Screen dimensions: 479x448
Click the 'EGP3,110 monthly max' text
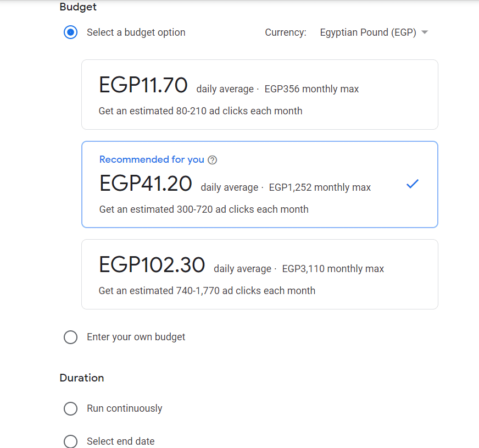pyautogui.click(x=333, y=269)
